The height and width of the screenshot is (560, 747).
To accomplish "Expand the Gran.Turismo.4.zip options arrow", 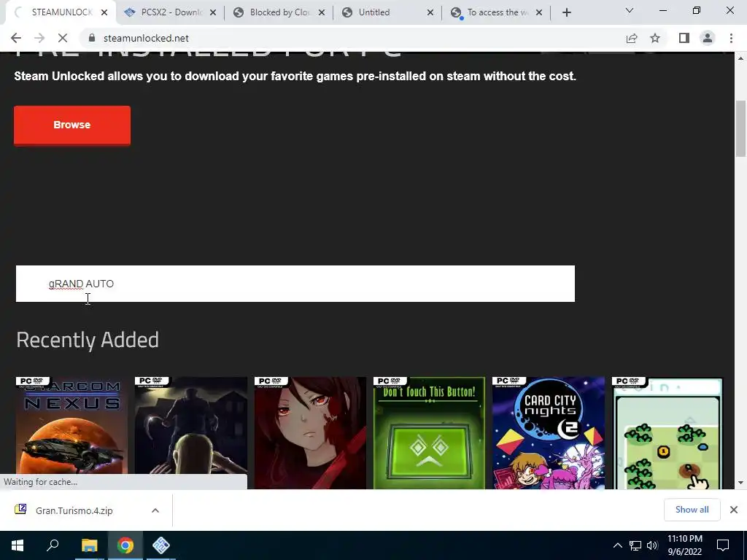I will click(155, 510).
